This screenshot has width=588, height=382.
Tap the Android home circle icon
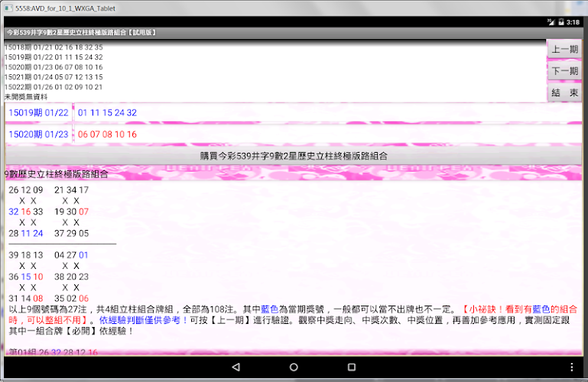tap(294, 367)
